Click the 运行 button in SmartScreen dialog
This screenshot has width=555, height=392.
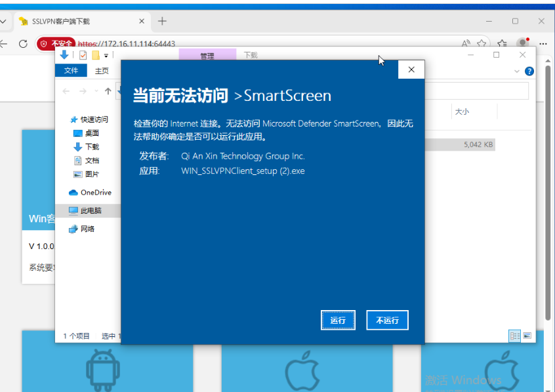tap(338, 320)
